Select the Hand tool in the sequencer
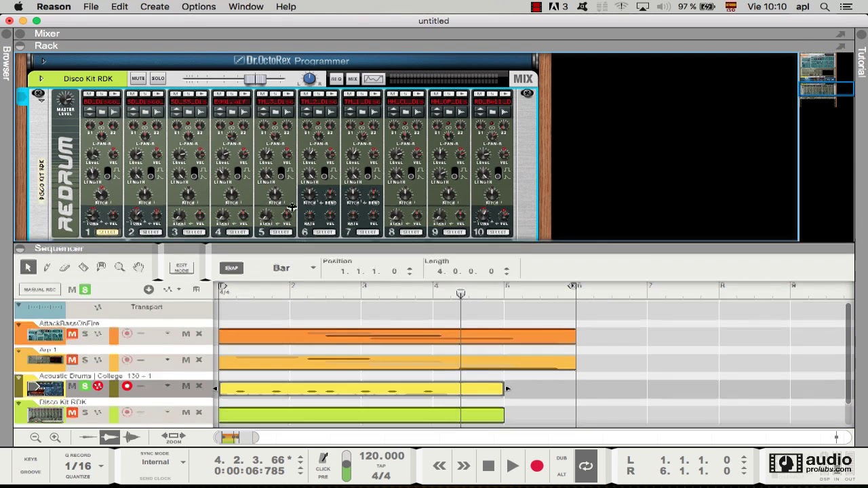 click(x=138, y=268)
